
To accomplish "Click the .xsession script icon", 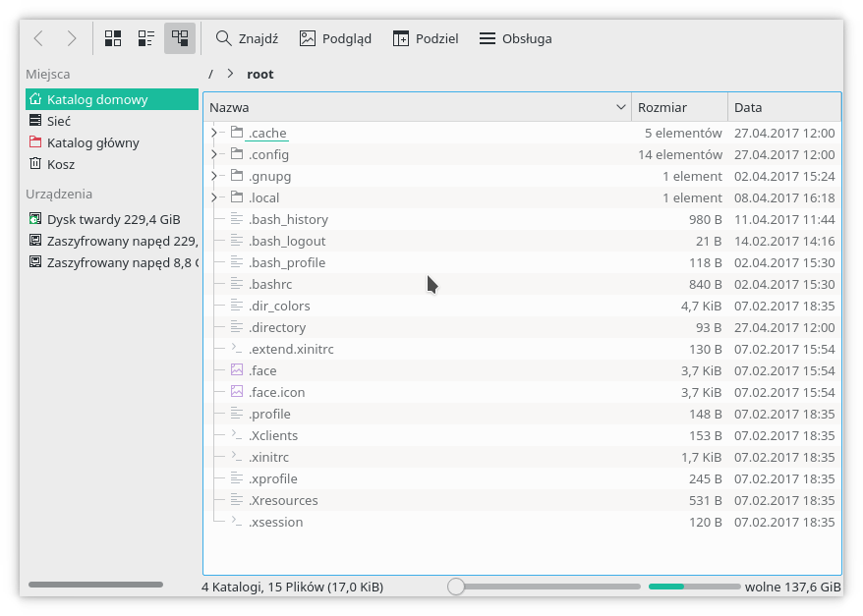I will pyautogui.click(x=237, y=522).
